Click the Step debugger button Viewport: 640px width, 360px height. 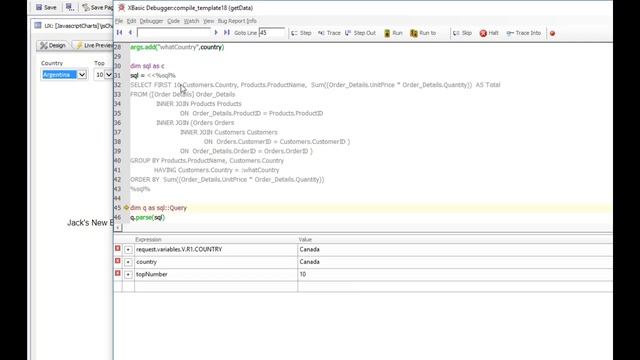click(x=301, y=33)
